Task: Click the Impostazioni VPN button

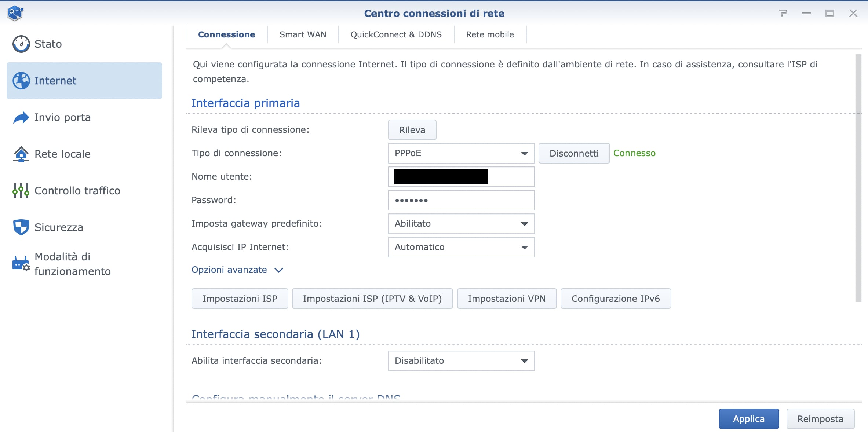Action: click(x=506, y=299)
